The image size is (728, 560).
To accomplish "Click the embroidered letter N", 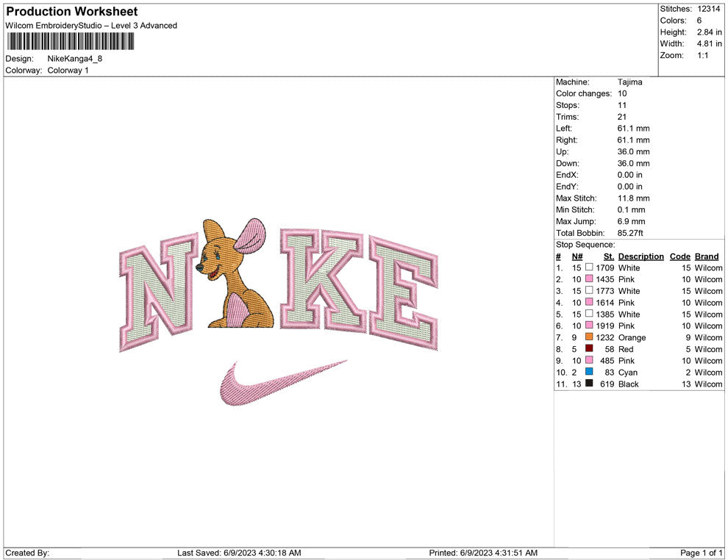I will tap(158, 292).
